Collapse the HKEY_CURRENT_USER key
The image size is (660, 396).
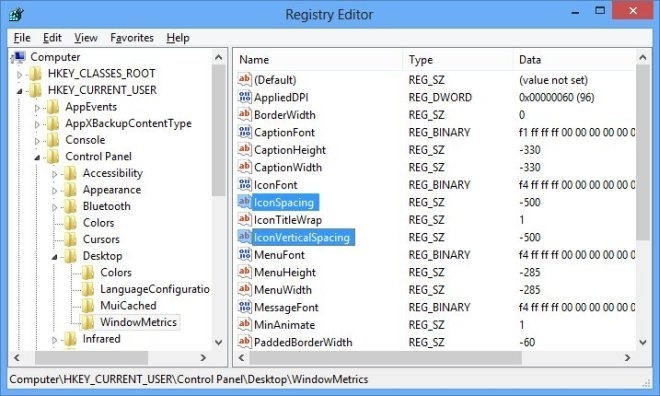[x=20, y=91]
